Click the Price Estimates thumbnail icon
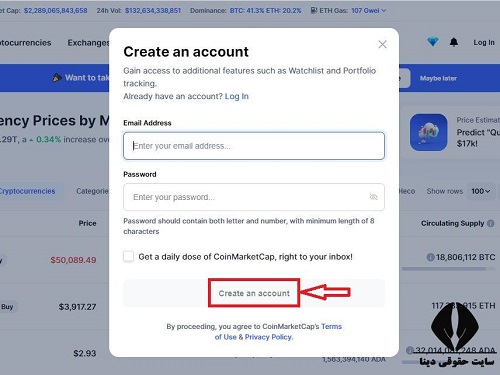This screenshot has width=500, height=375. coord(429,132)
